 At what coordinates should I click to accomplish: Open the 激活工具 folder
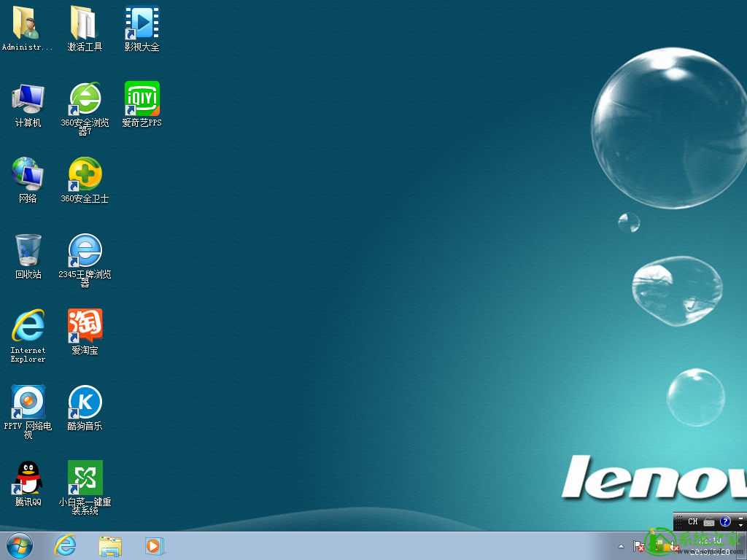pos(85,23)
